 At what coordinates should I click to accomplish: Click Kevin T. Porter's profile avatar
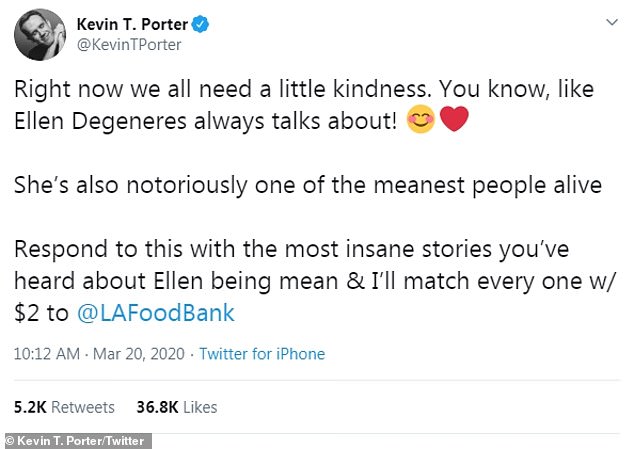(x=38, y=35)
